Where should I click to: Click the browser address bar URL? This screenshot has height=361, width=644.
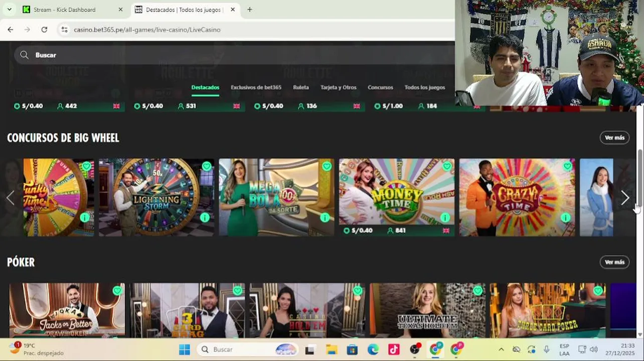[147, 30]
